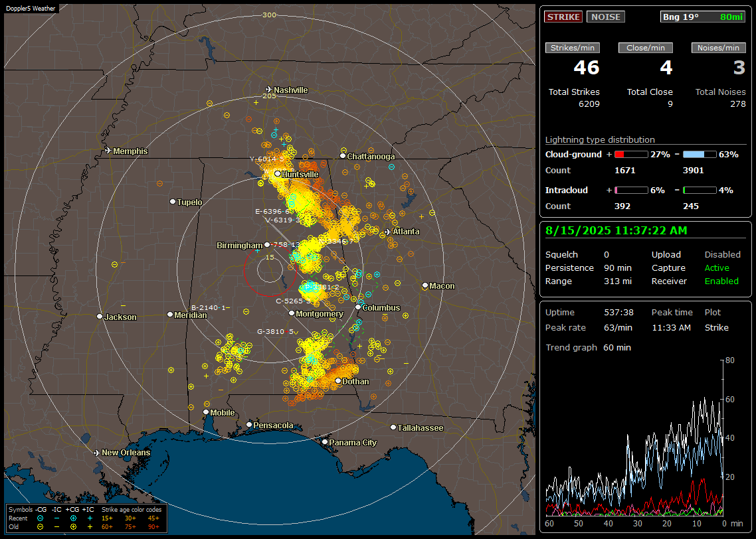This screenshot has height=539, width=756.
Task: Click the storm cell label V-6319-3
Action: (x=283, y=220)
